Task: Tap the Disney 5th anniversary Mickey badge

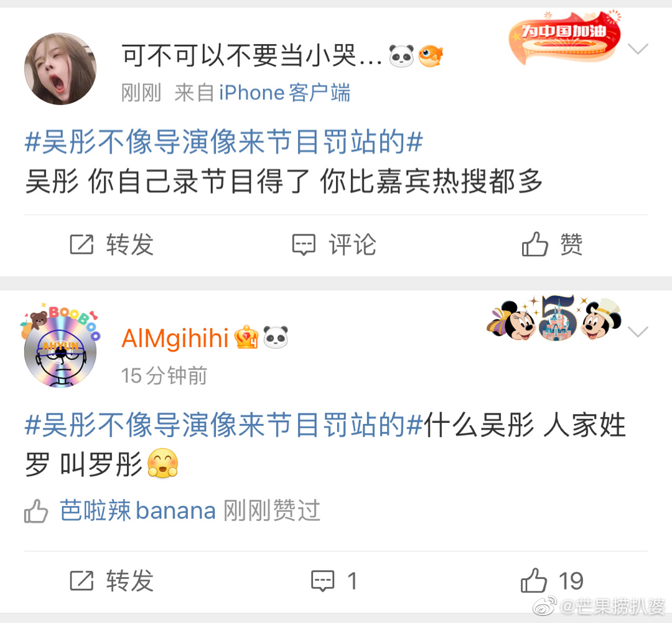Action: (554, 319)
